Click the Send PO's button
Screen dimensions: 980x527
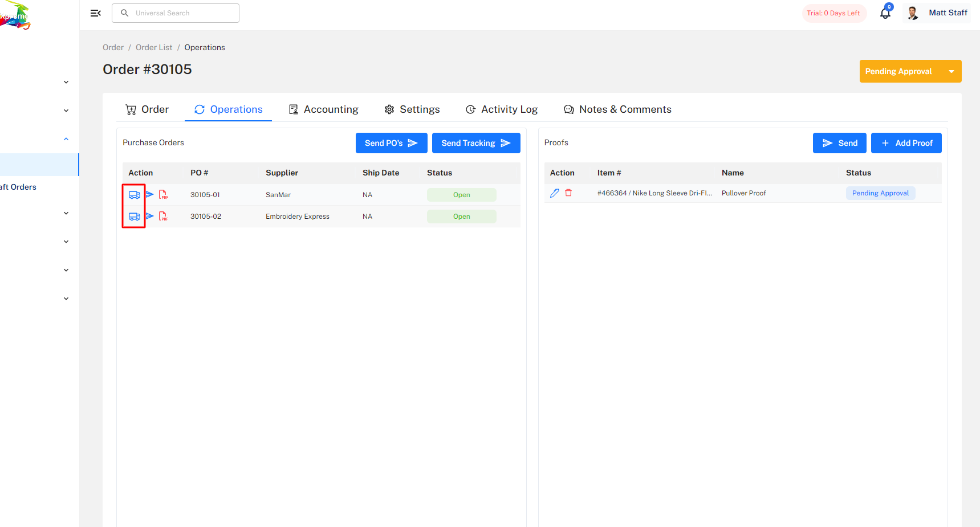click(x=392, y=143)
